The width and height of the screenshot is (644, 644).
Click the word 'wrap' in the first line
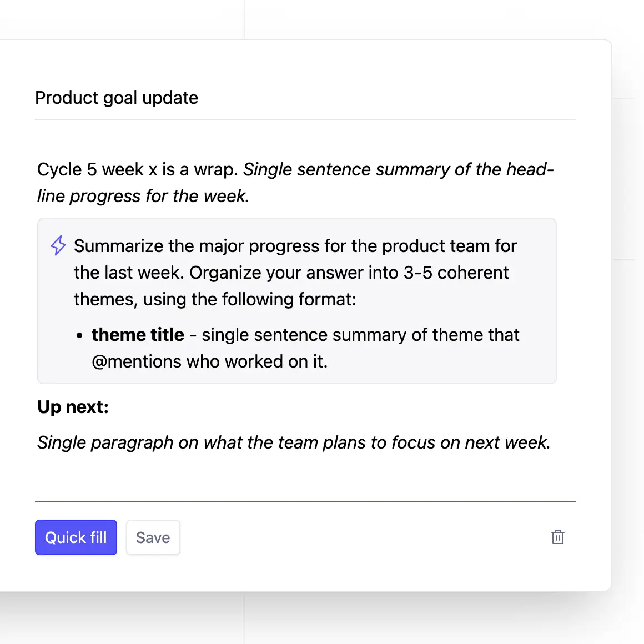(215, 169)
